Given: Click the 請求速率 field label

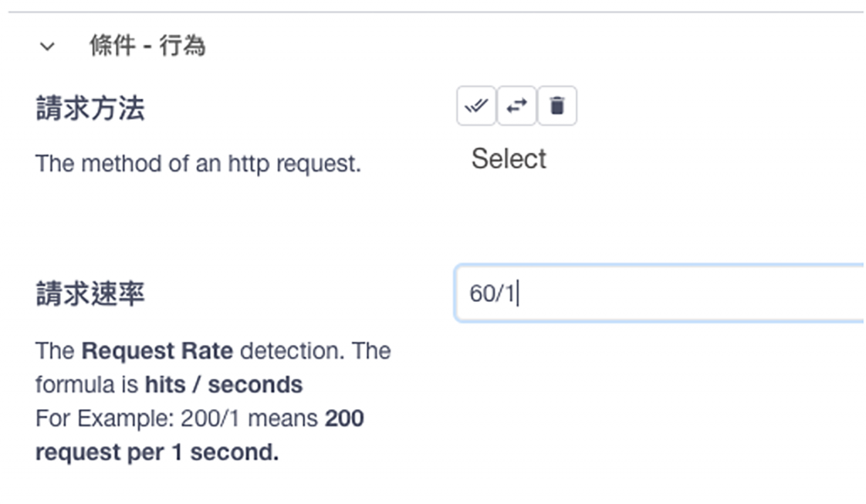Looking at the screenshot, I should (90, 293).
